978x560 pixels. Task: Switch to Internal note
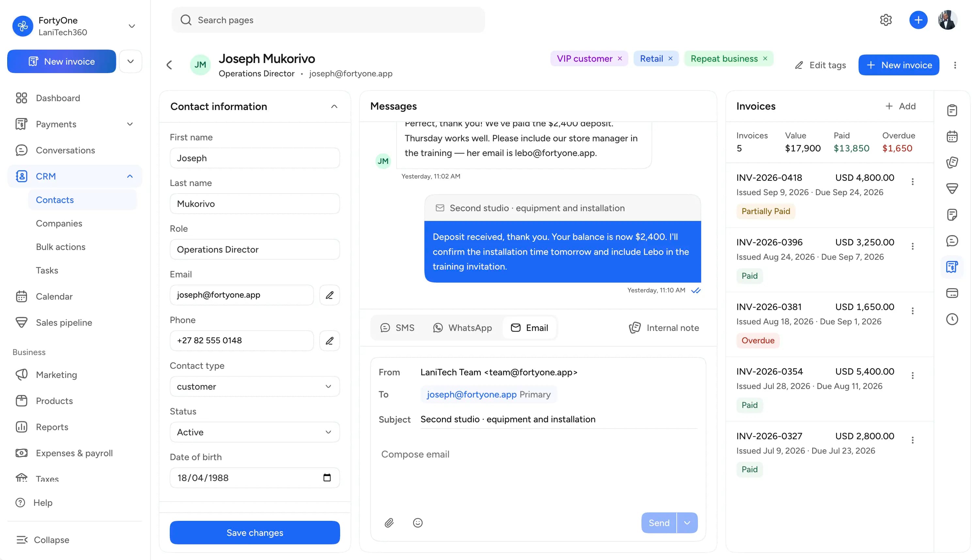tap(664, 328)
